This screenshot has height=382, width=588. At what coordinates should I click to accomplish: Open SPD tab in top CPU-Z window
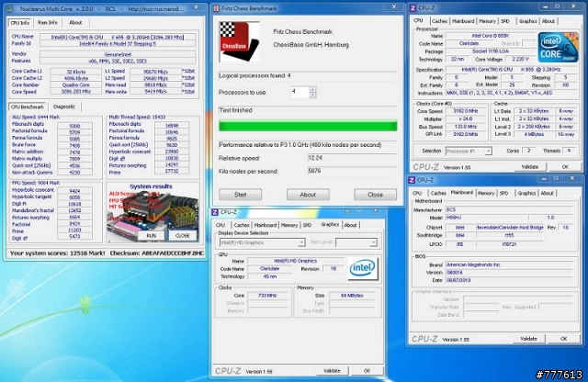point(505,21)
